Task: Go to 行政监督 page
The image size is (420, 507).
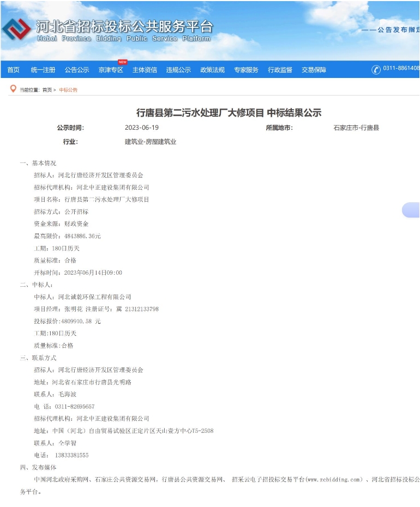Action: [280, 70]
